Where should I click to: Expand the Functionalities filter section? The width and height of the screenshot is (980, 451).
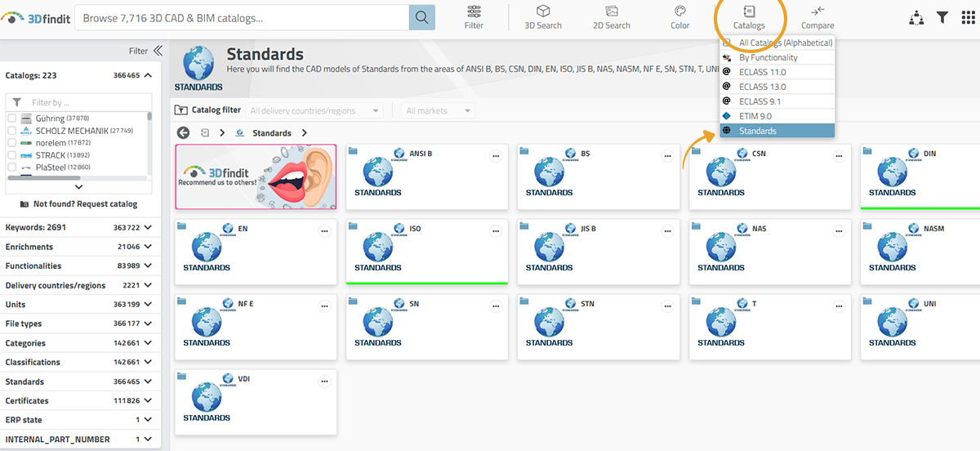click(80, 266)
